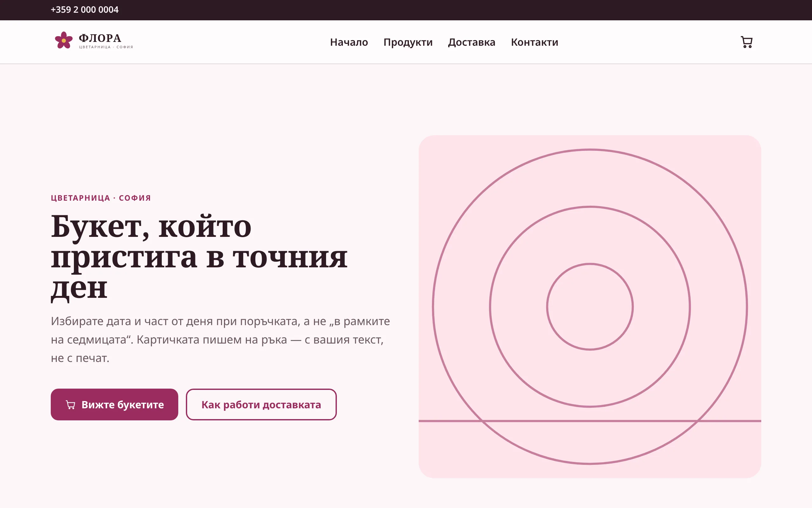Click the Цветарница · София label above the heading
Viewport: 812px width, 508px height.
coord(101,198)
